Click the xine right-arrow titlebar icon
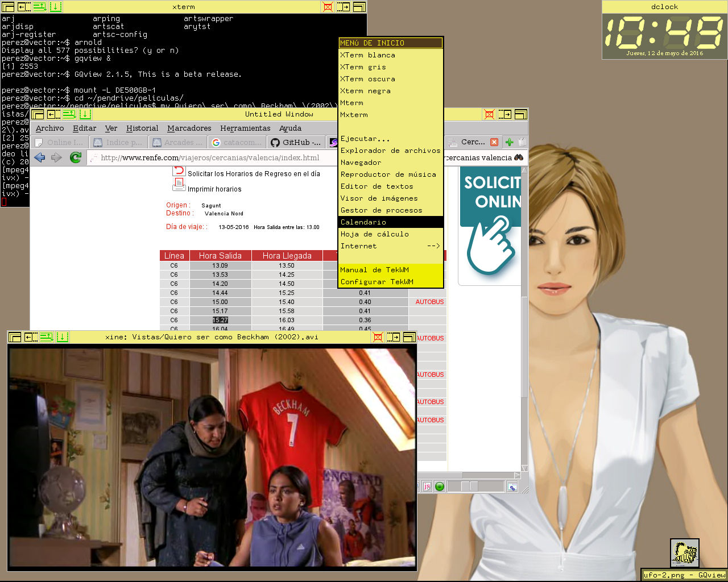 393,337
